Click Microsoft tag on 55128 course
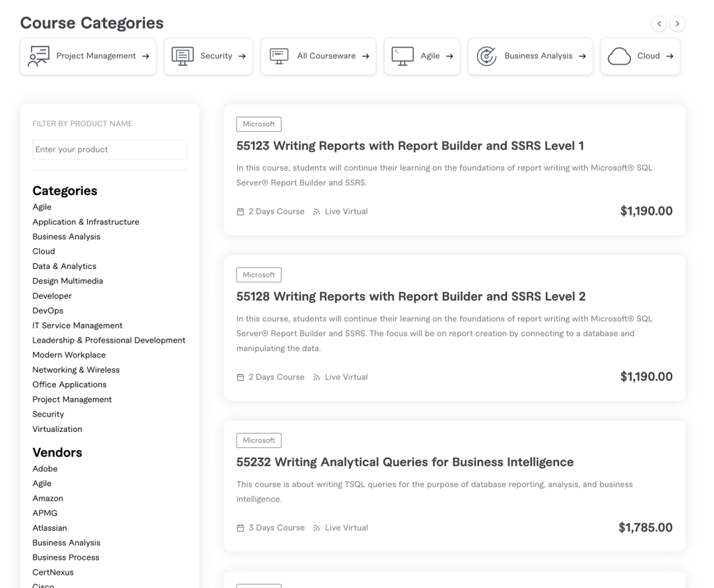Screen dimensions: 714x588 click(x=259, y=275)
